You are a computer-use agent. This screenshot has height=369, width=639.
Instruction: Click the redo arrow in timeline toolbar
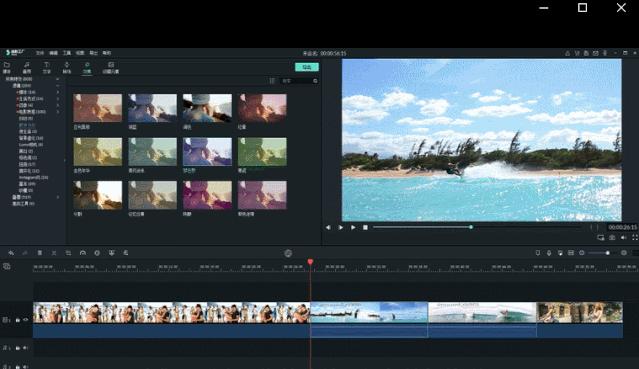pos(25,253)
